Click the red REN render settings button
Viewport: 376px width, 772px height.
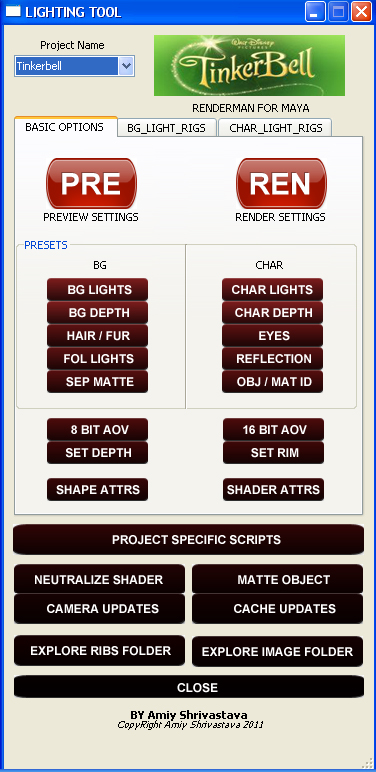pos(281,183)
